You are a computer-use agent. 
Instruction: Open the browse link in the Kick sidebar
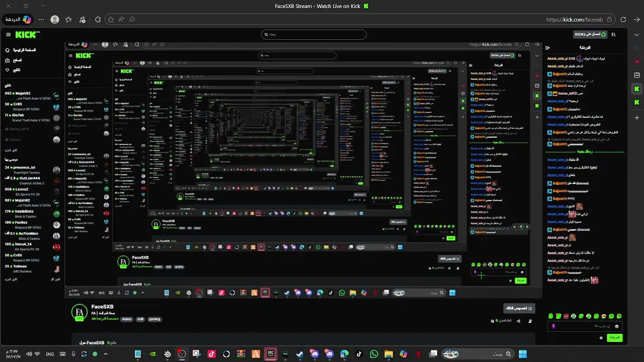[x=14, y=60]
